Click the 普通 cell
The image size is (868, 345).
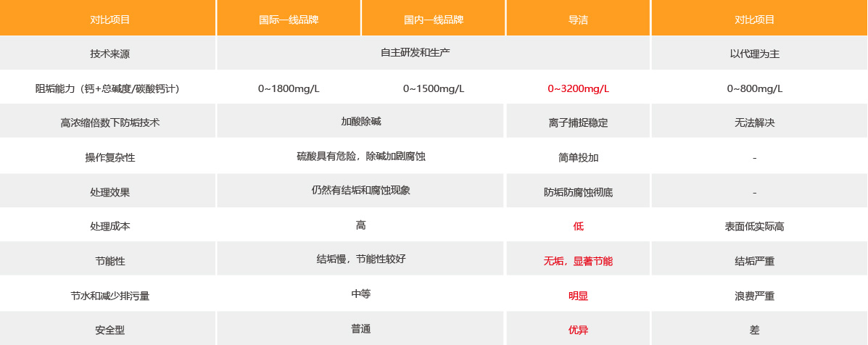coord(361,328)
